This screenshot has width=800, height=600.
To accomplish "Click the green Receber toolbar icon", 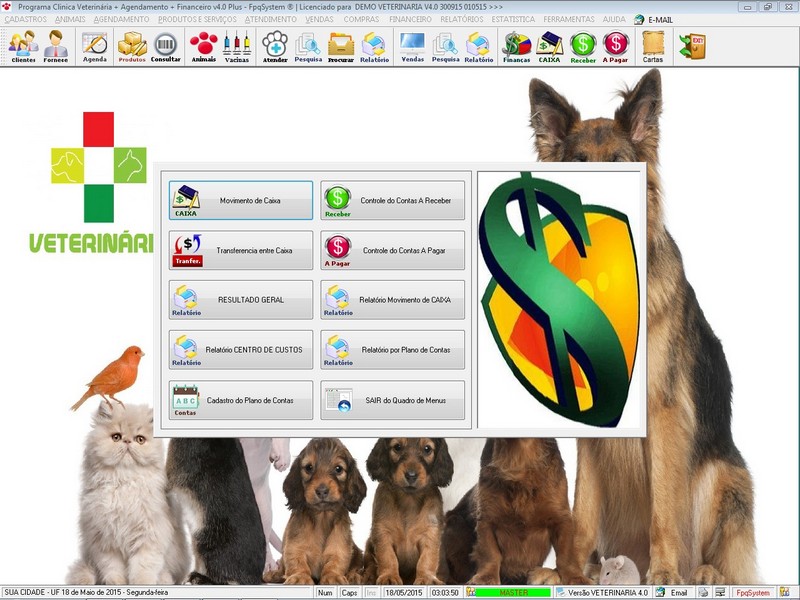I will pos(583,46).
